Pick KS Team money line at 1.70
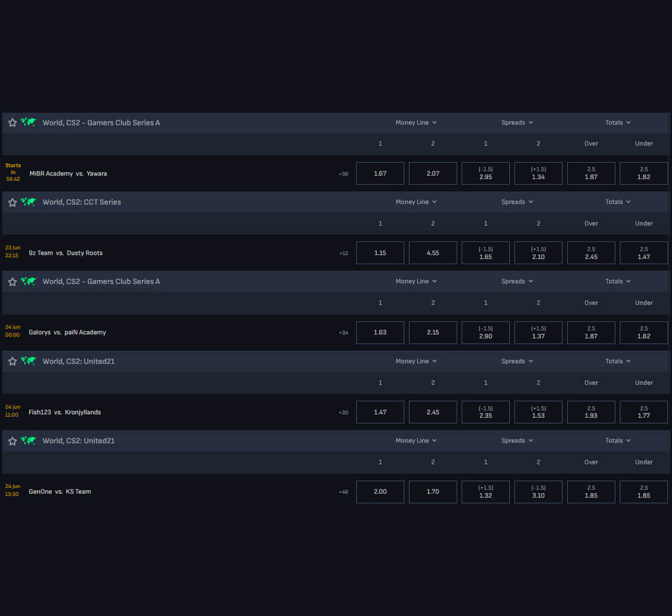Viewport: 672px width, 616px height. coord(433,492)
